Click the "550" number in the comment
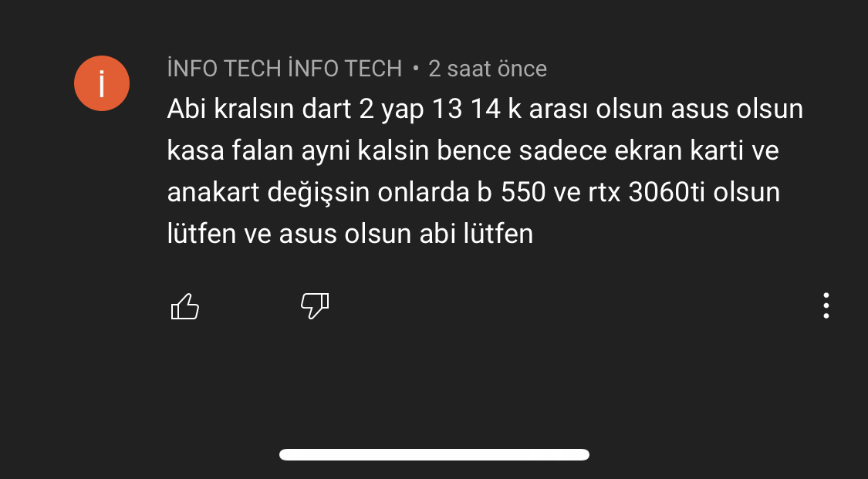Image resolution: width=868 pixels, height=479 pixels. tap(524, 192)
